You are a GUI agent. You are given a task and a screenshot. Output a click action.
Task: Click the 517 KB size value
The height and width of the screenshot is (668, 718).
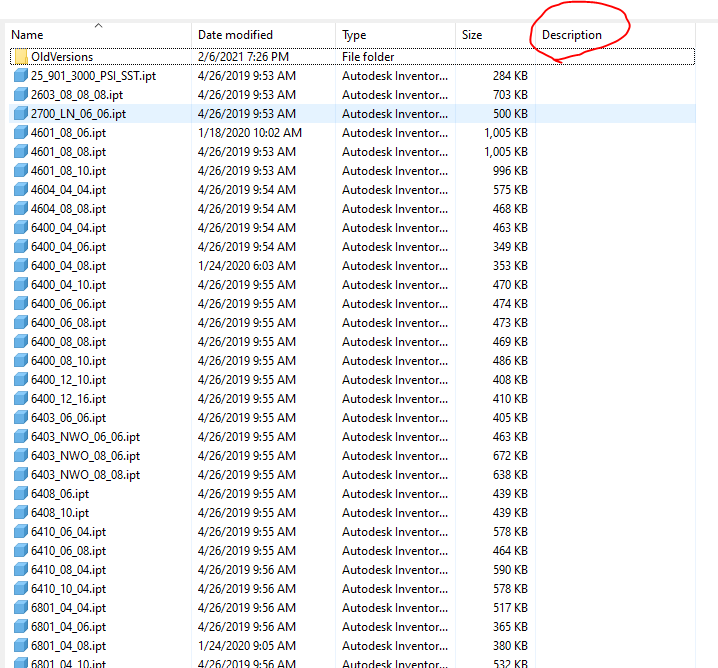click(510, 608)
